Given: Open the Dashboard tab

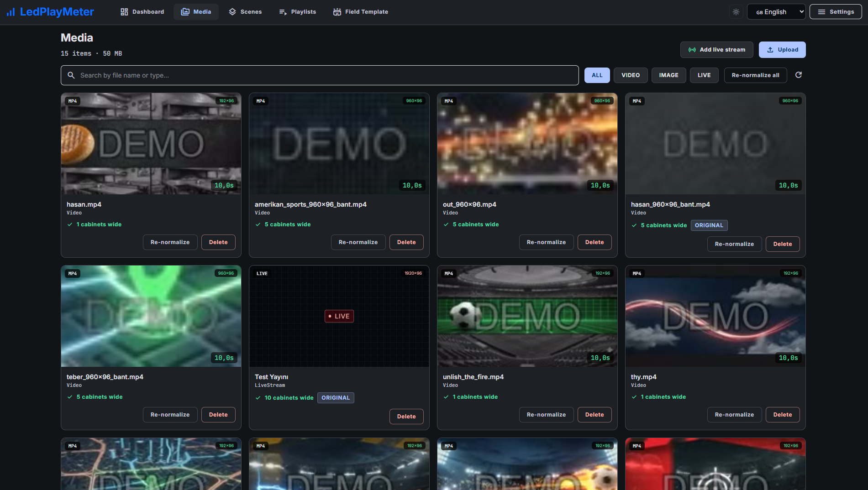Looking at the screenshot, I should coord(142,12).
